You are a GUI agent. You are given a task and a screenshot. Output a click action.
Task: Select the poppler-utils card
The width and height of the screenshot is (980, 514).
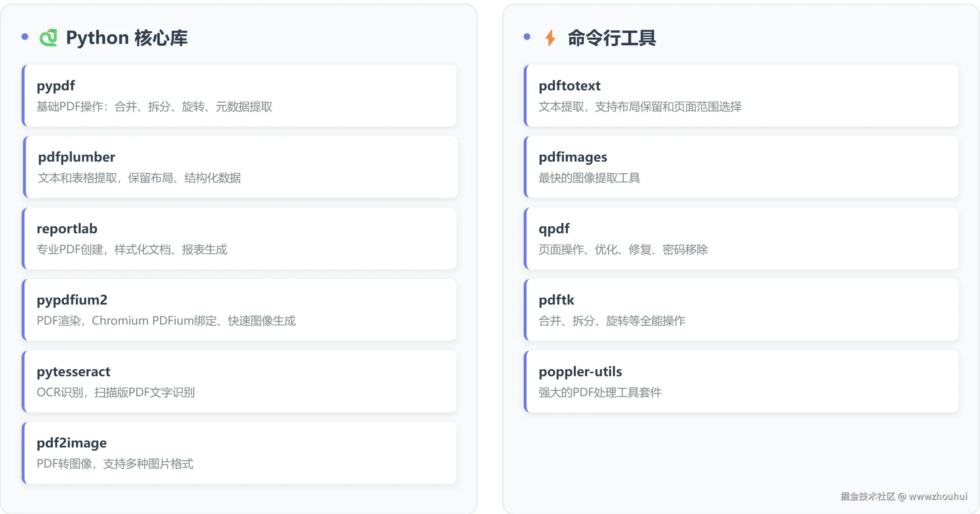[x=741, y=381]
